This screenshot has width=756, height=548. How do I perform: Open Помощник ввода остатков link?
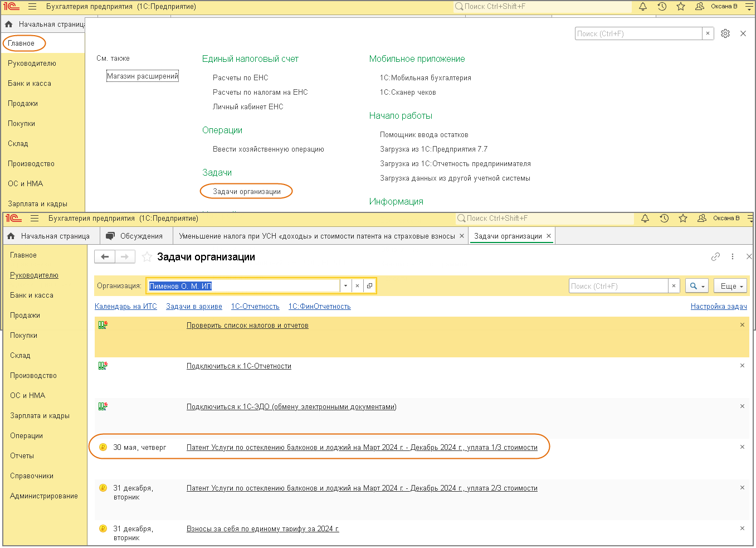point(424,134)
